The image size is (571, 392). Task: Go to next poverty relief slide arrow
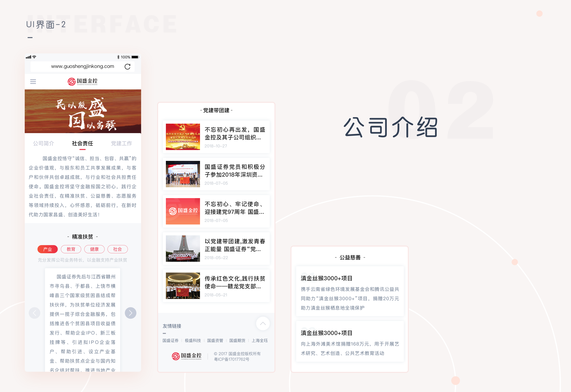click(x=130, y=313)
